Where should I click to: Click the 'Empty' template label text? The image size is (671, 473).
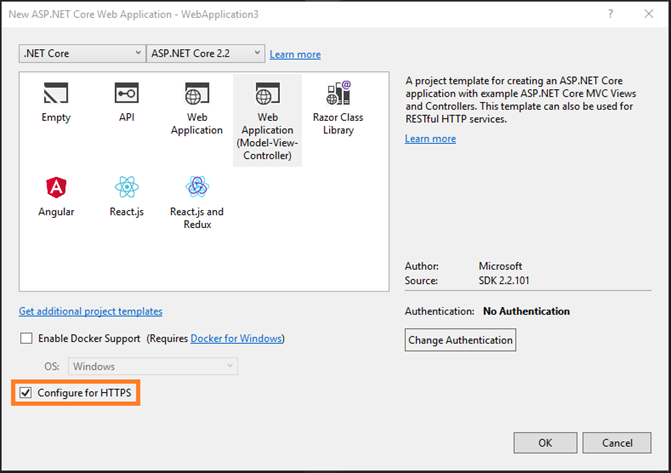[x=56, y=118]
